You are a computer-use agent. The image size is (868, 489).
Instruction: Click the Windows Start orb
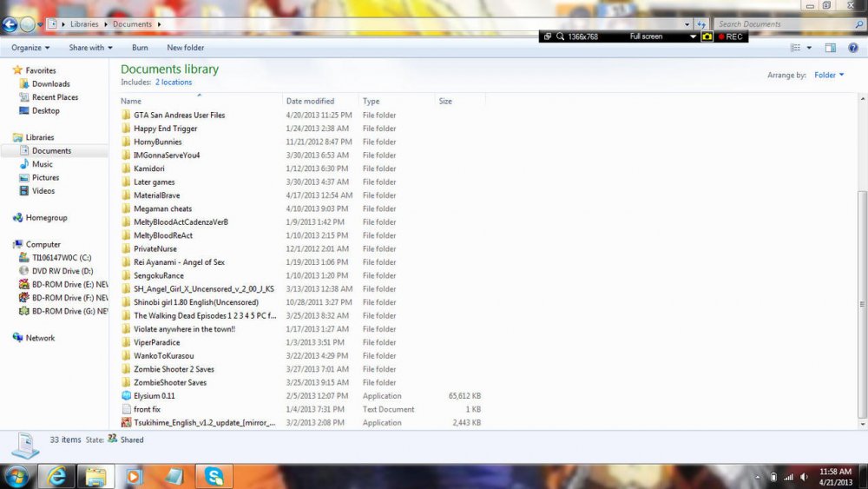click(17, 476)
